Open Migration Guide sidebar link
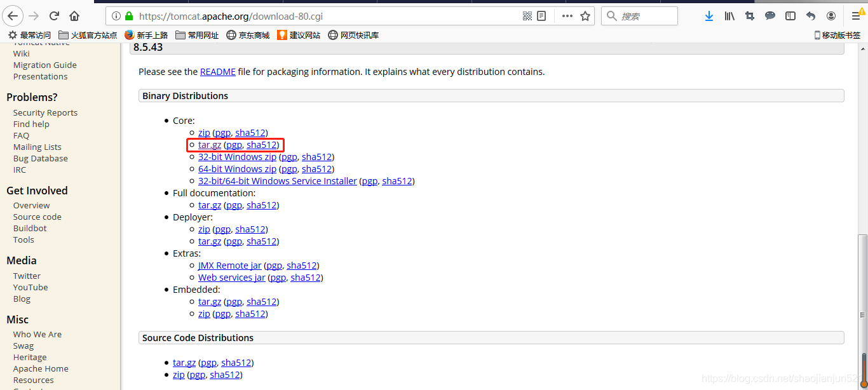 [x=45, y=65]
